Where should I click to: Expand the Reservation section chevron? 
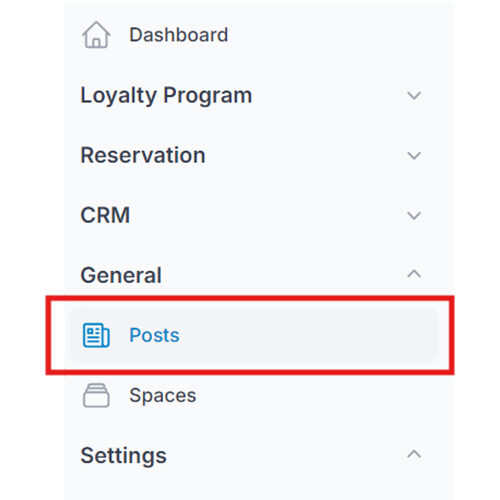(414, 155)
